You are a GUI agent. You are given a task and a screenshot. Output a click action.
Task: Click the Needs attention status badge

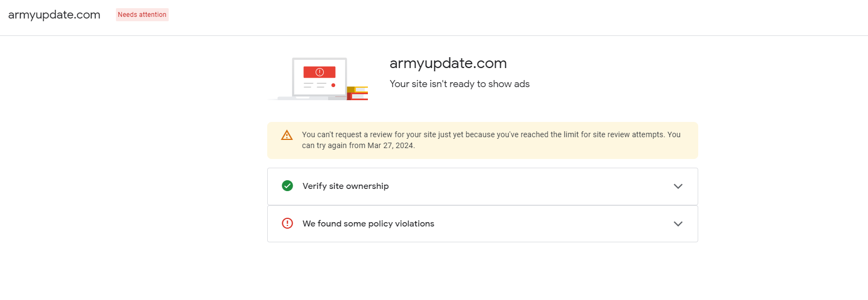click(142, 15)
